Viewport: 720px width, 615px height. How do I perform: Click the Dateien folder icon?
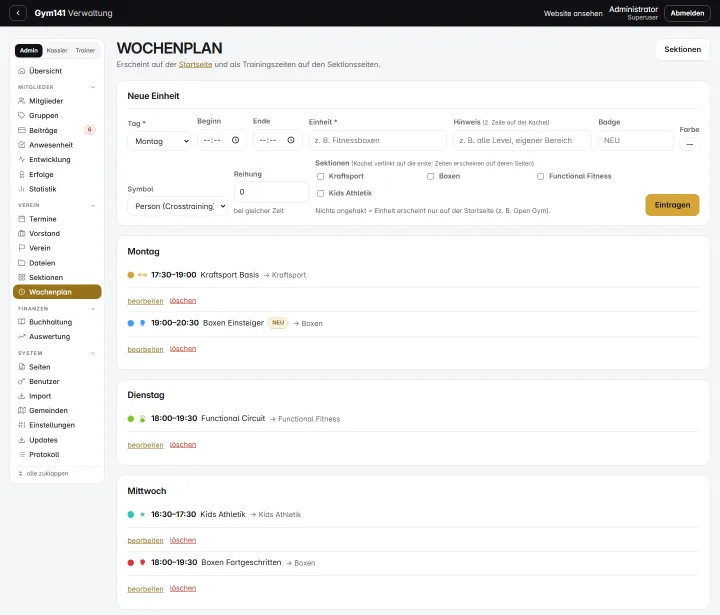(21, 263)
